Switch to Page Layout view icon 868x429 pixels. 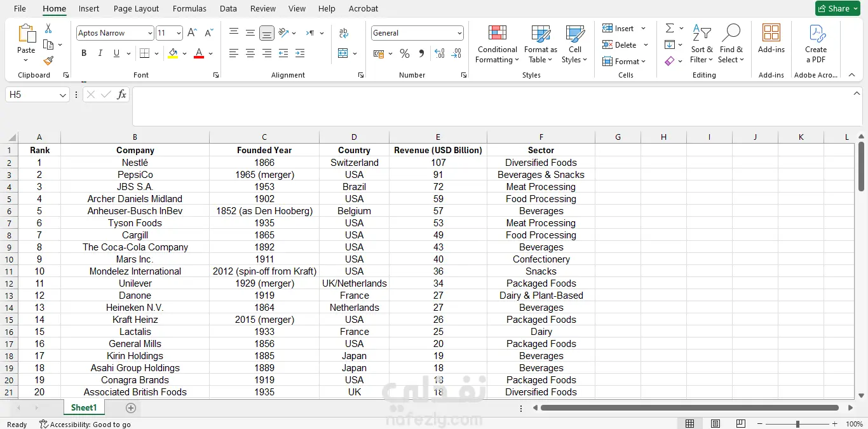coord(715,424)
